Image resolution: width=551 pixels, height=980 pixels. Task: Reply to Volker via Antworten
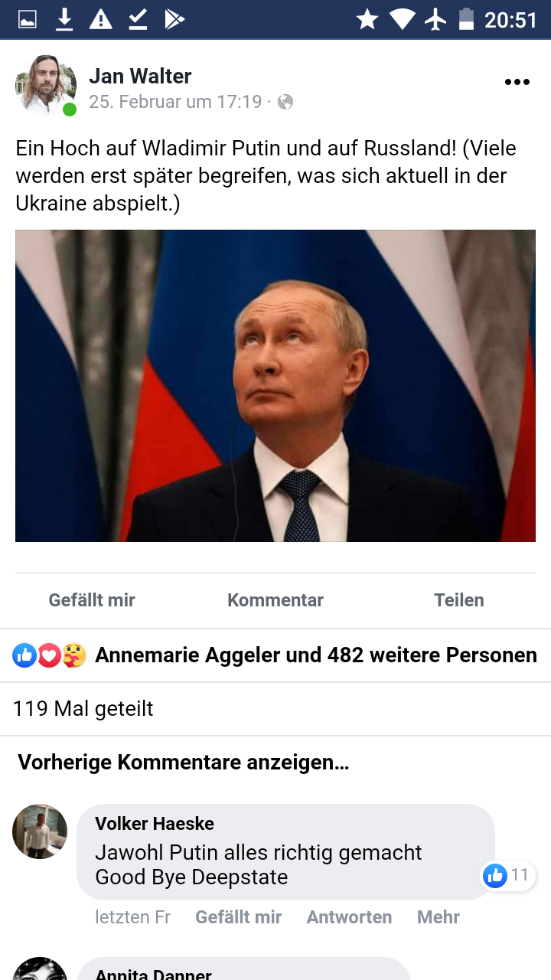point(349,917)
